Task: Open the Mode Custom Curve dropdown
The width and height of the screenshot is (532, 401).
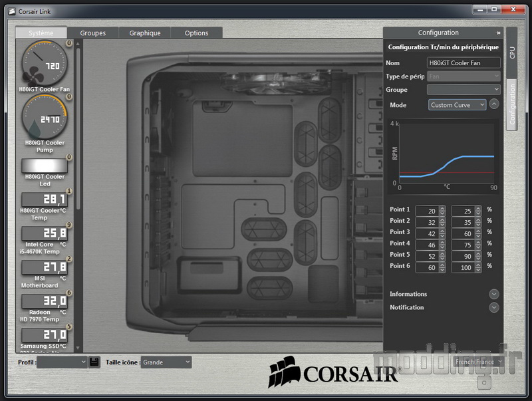Action: tap(457, 105)
